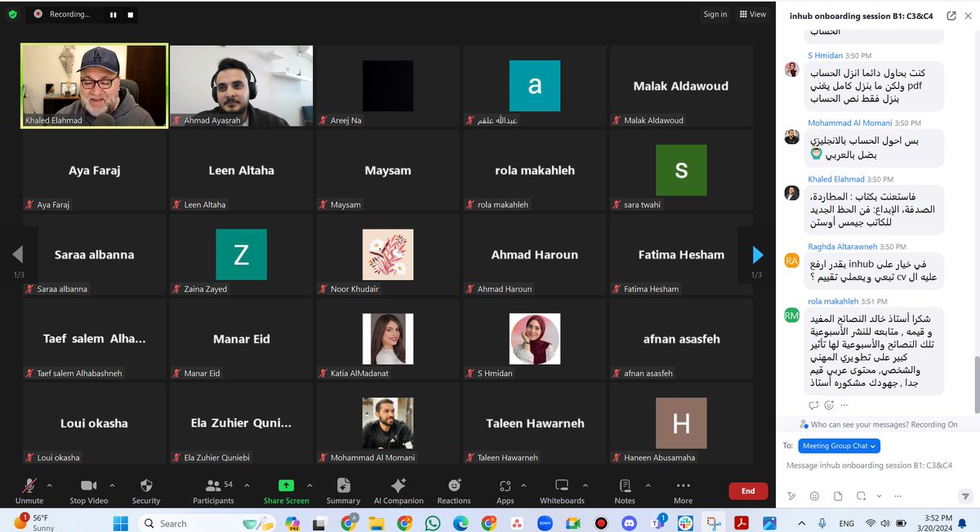Reply in thread to rola makahleh's message

point(813,405)
